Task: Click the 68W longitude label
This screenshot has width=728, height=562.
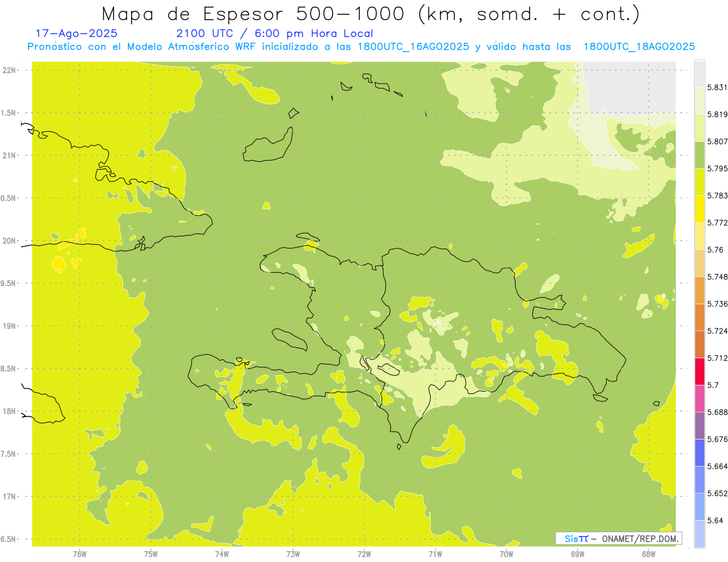Action: 649,554
